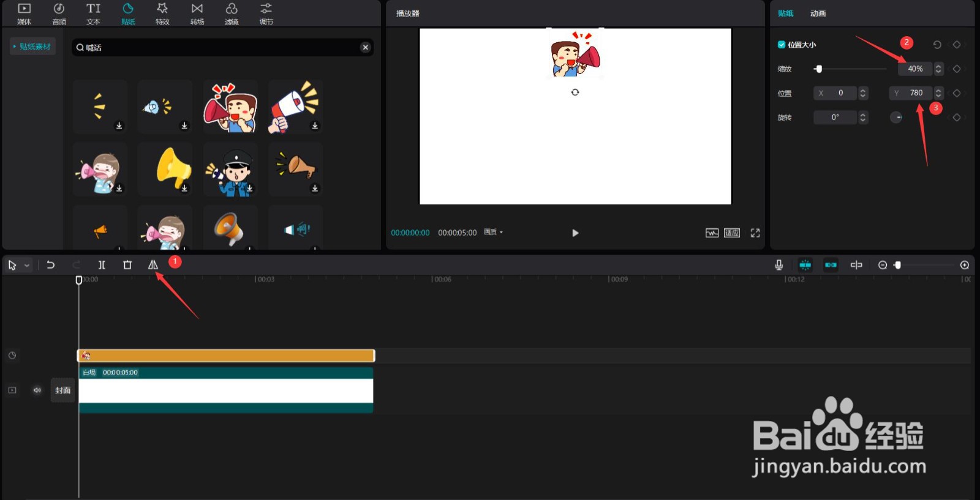The width and height of the screenshot is (980, 500).
Task: Click the sticker rotate handle in preview
Action: [575, 92]
